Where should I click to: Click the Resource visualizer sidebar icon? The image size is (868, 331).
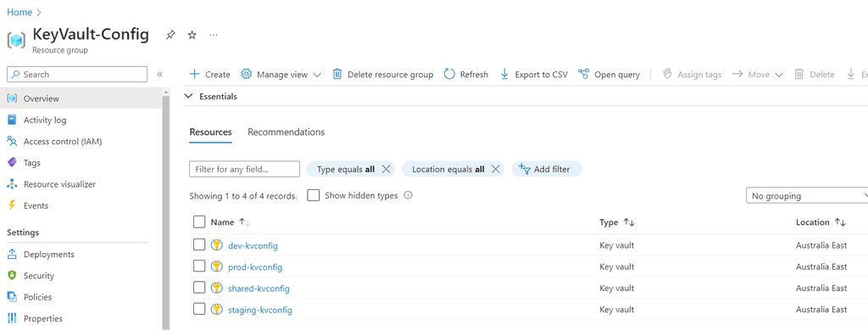[x=12, y=184]
